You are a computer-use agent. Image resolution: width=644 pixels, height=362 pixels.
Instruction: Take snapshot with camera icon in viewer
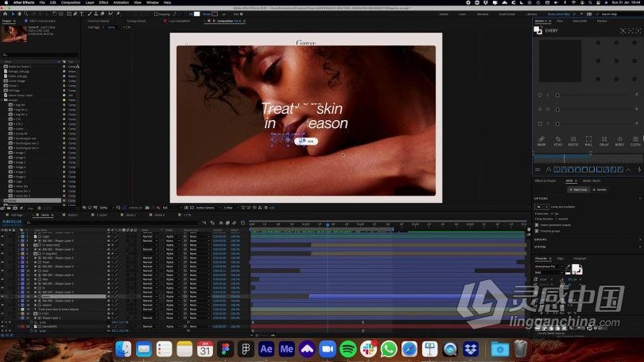tap(147, 208)
